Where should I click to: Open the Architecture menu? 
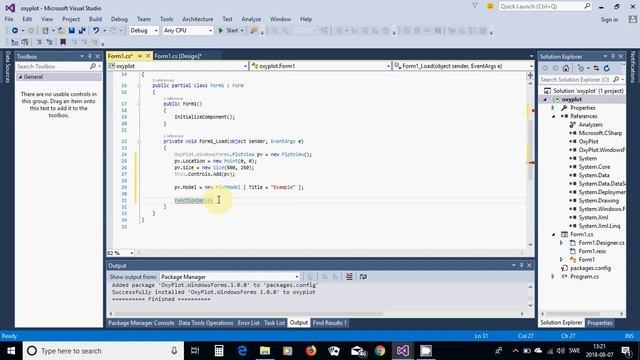click(198, 19)
